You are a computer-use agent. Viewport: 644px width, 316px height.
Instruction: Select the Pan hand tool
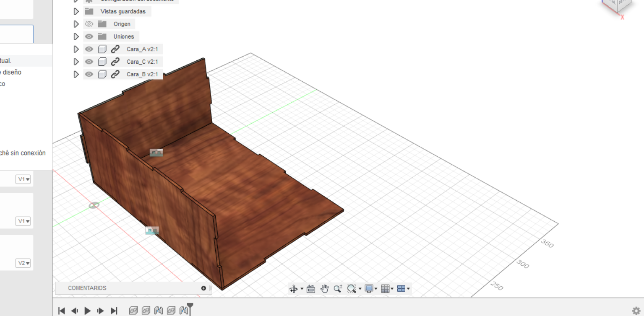(324, 289)
